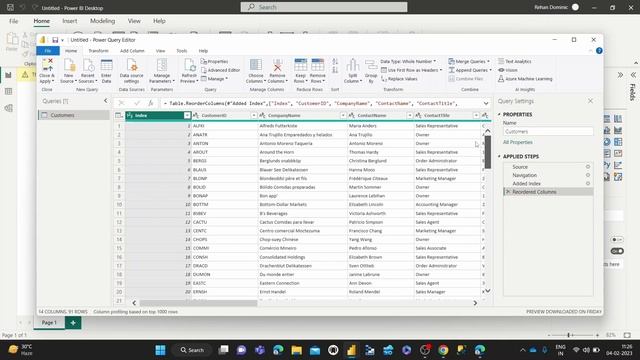Click Split Column icon
Image resolution: width=640 pixels, height=360 pixels.
[x=353, y=64]
